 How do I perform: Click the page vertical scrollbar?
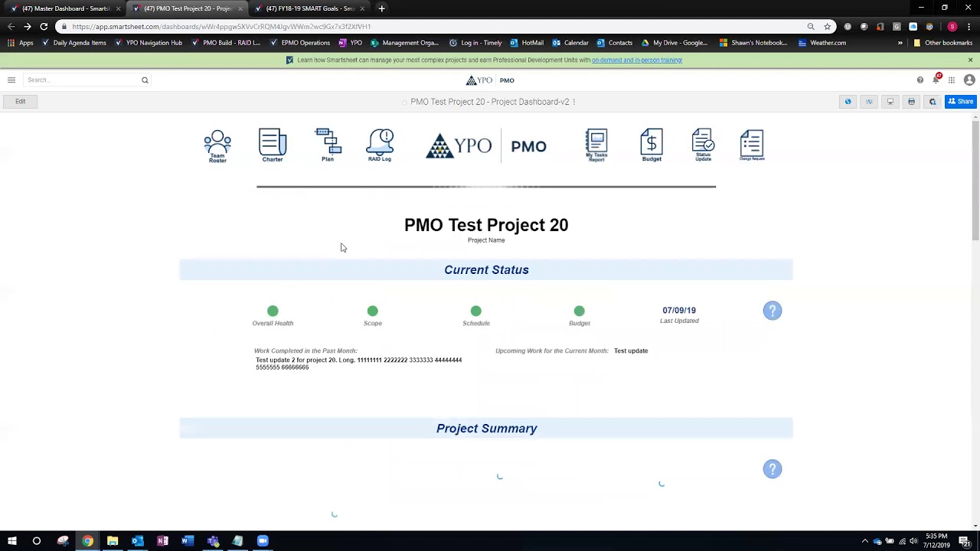click(975, 180)
